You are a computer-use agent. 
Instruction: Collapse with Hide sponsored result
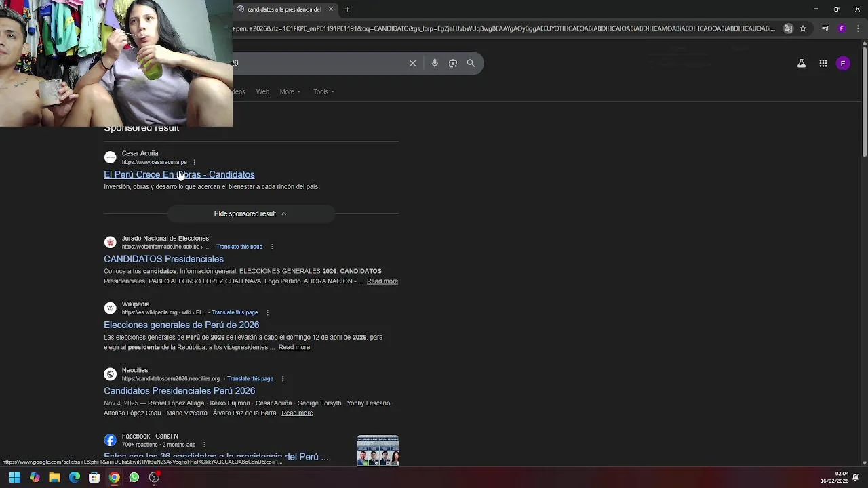pos(250,213)
